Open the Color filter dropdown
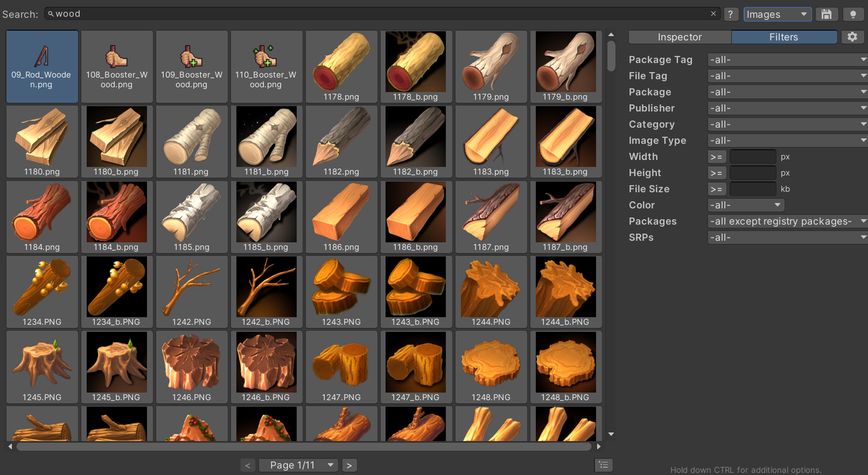868x475 pixels. (746, 205)
